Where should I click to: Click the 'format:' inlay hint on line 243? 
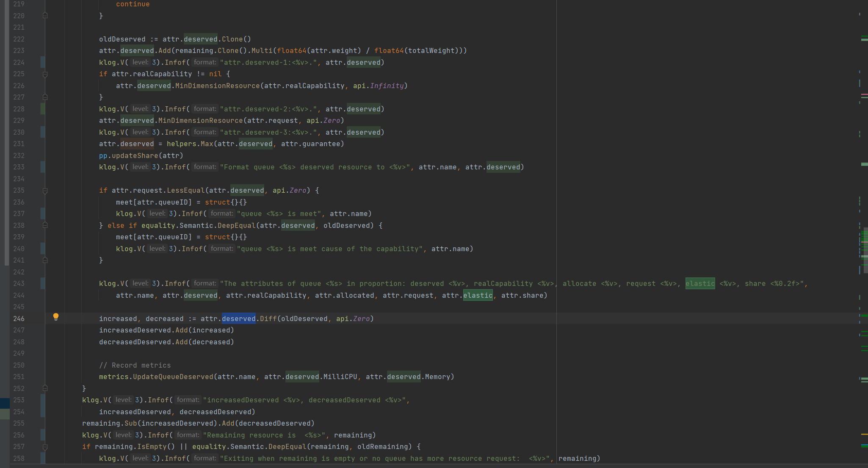(x=205, y=283)
